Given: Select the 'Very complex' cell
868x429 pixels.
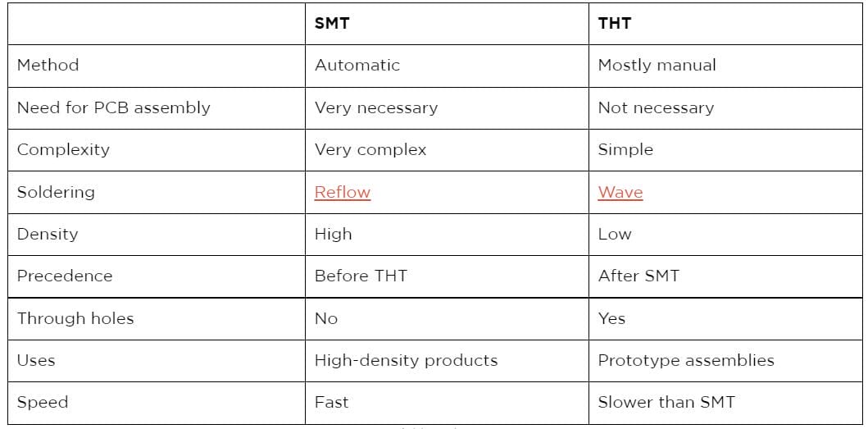Looking at the screenshot, I should coord(370,149).
